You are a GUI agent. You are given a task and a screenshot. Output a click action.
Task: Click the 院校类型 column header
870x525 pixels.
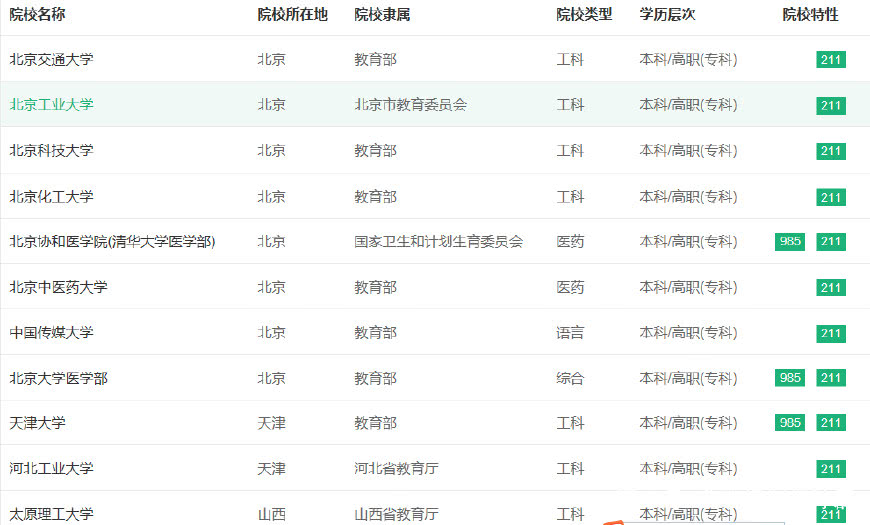(x=584, y=15)
